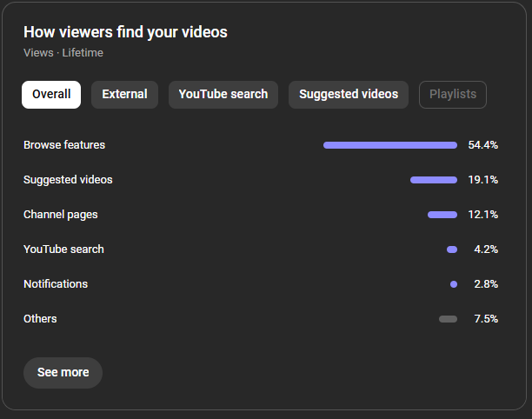Viewport: 532px width, 419px height.
Task: Click the gray Others bar
Action: click(448, 319)
